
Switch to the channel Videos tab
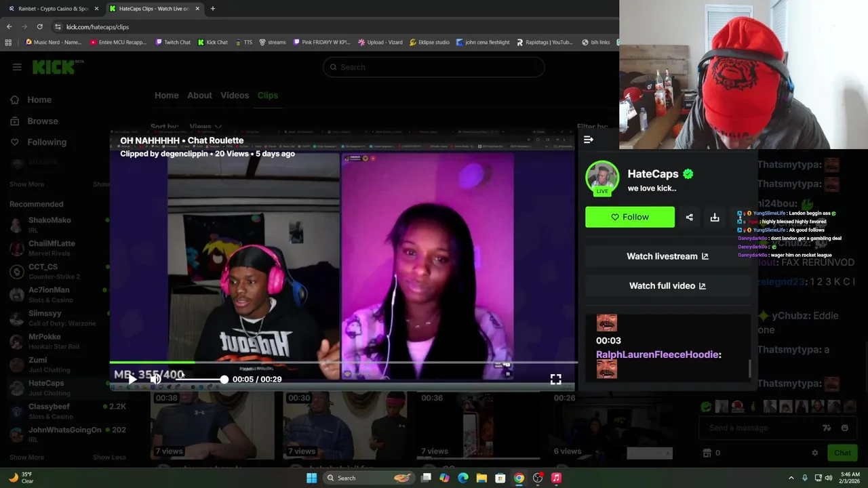pos(235,96)
